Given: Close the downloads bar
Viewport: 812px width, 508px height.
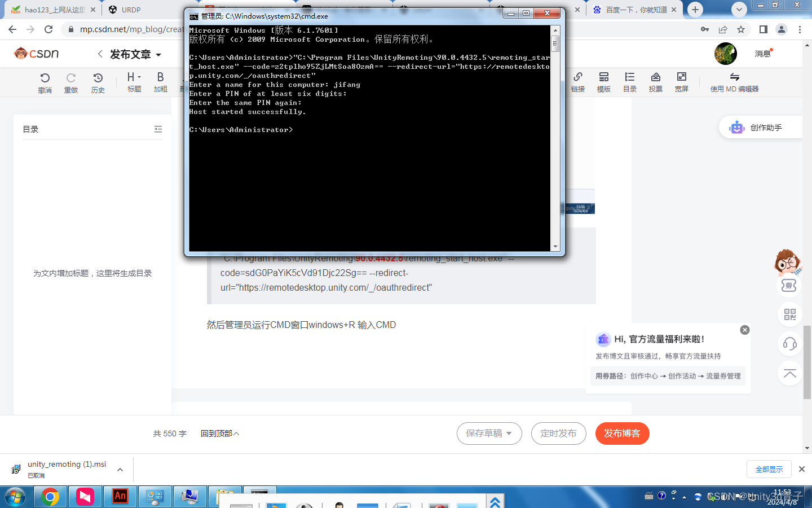Looking at the screenshot, I should coord(802,469).
